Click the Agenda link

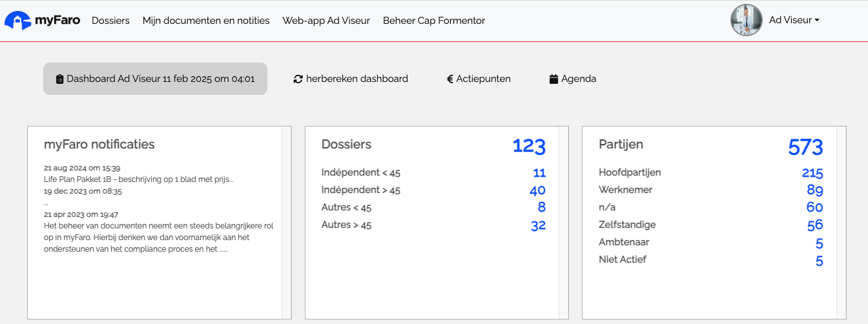point(579,79)
